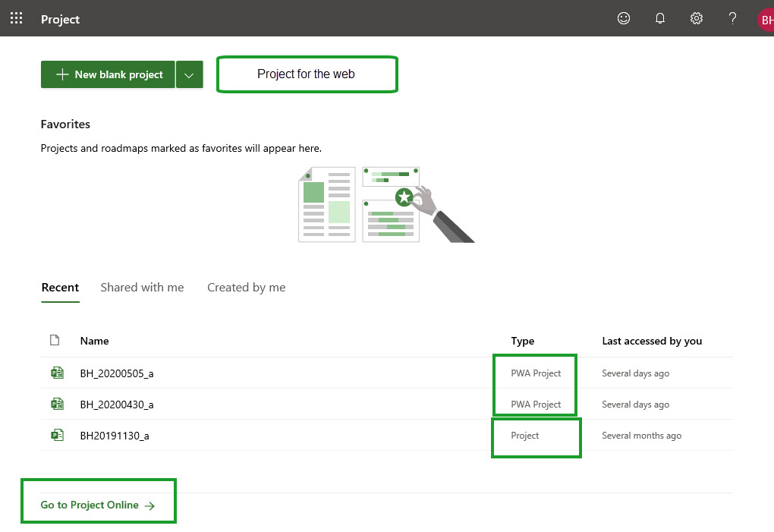
Task: Open the BH account avatar
Action: [766, 20]
